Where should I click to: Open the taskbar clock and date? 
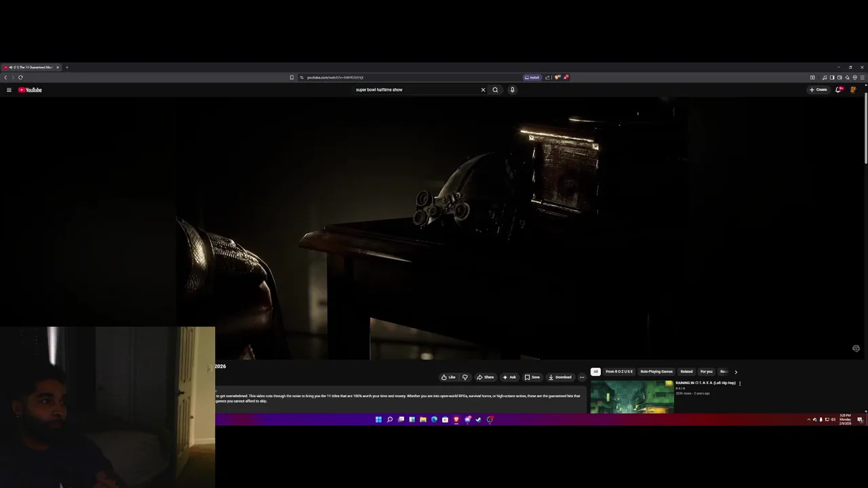pyautogui.click(x=845, y=420)
